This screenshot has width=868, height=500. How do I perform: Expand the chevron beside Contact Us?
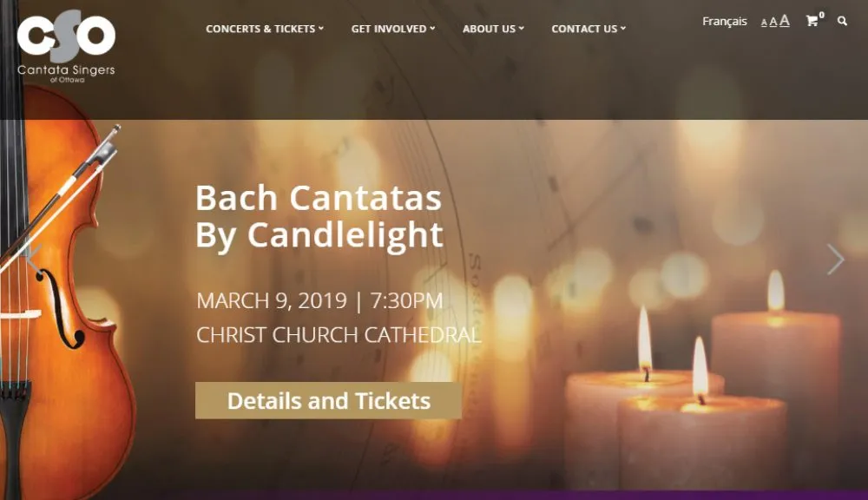(623, 29)
